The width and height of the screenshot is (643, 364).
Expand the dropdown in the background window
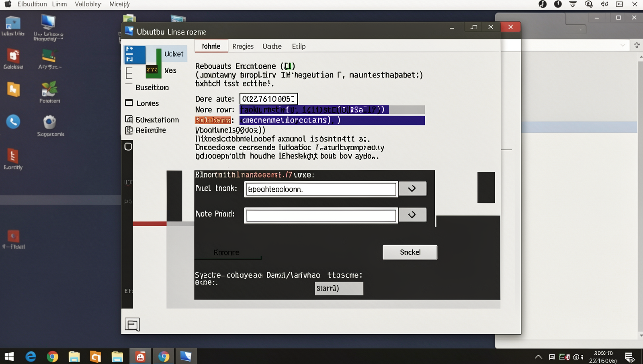coord(623,45)
